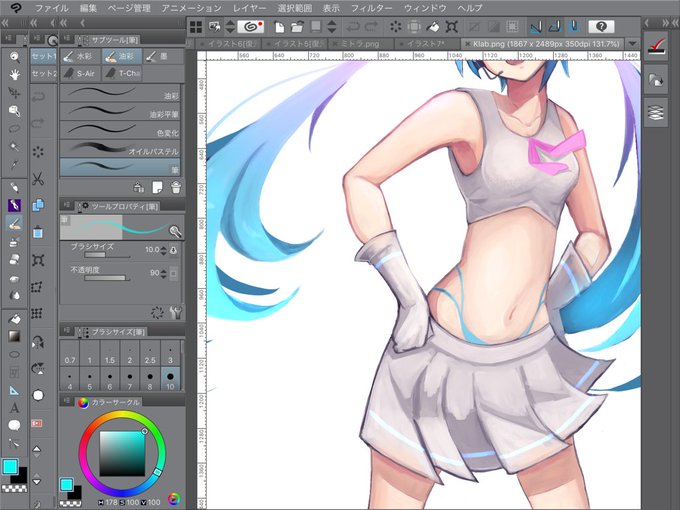Select the Eyedropper tool

(x=14, y=165)
